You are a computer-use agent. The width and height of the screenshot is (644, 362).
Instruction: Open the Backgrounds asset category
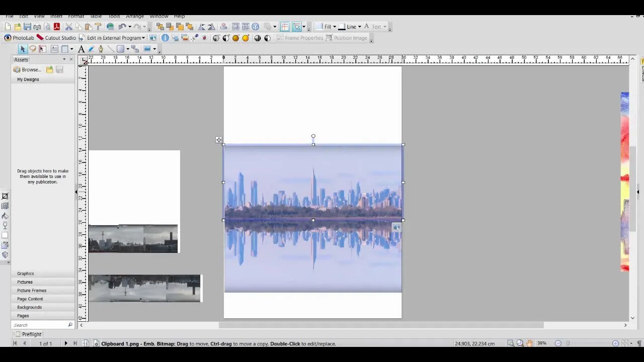click(29, 307)
